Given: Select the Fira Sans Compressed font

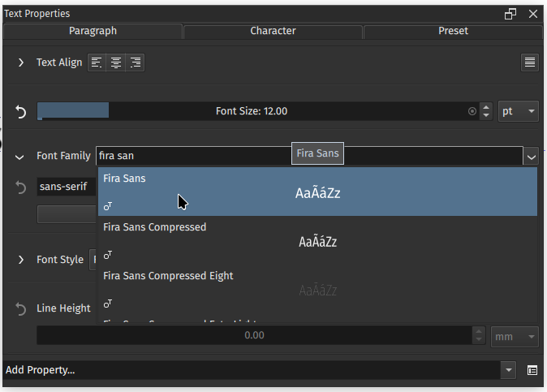Looking at the screenshot, I should pos(318,240).
